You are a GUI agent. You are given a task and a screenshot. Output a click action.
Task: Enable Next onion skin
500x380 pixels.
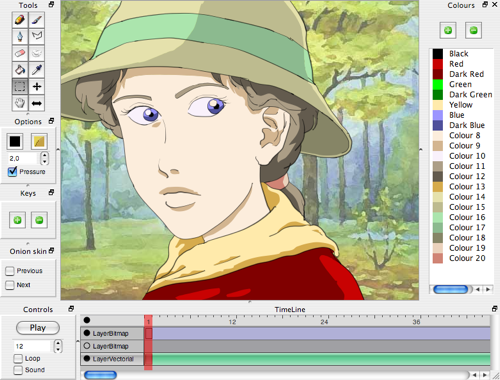pos(10,285)
